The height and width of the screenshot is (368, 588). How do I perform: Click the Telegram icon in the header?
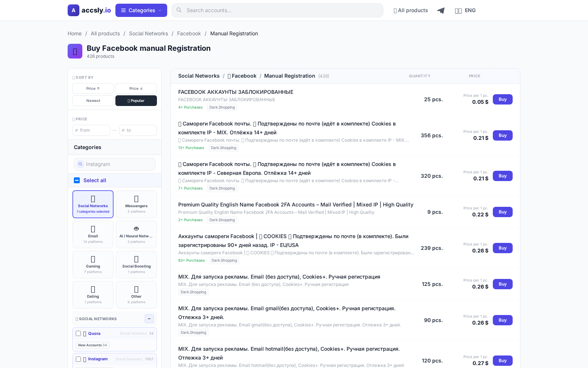(441, 10)
